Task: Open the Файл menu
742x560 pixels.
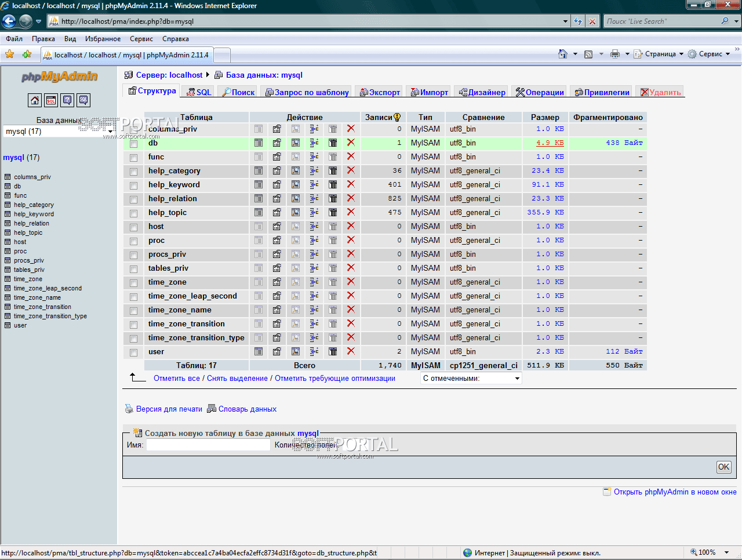Action: click(x=14, y=39)
